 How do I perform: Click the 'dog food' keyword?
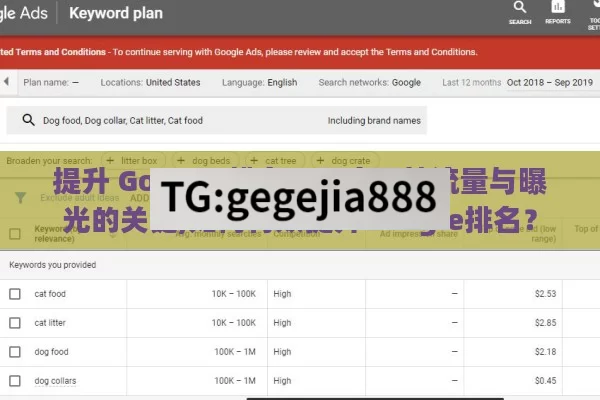[x=51, y=352]
